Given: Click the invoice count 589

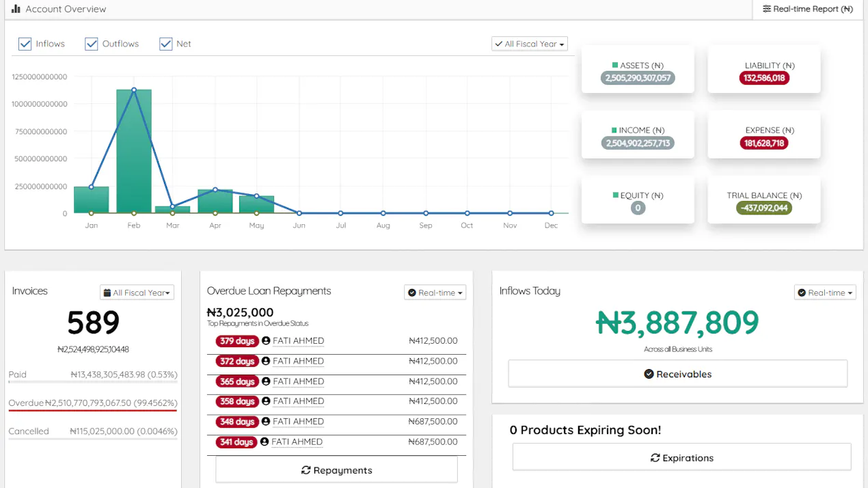Looking at the screenshot, I should coord(93,323).
